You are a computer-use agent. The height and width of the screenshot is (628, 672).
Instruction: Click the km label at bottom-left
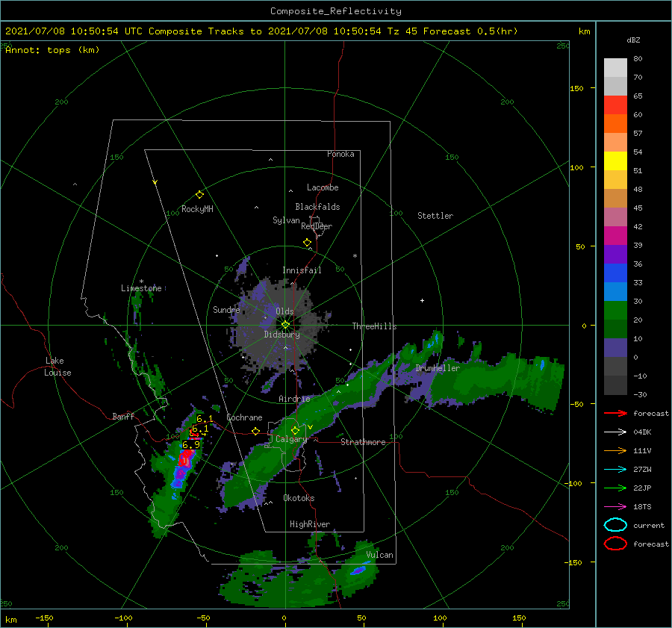pyautogui.click(x=10, y=620)
